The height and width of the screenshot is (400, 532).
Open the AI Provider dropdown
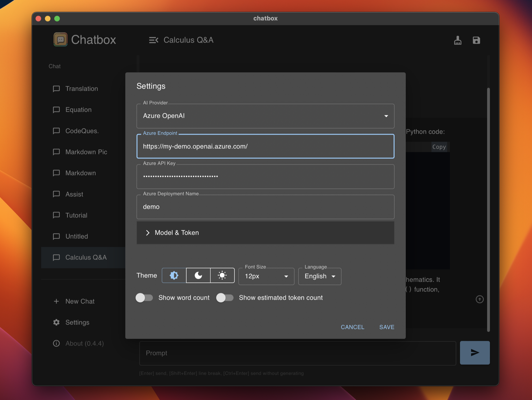(x=265, y=116)
